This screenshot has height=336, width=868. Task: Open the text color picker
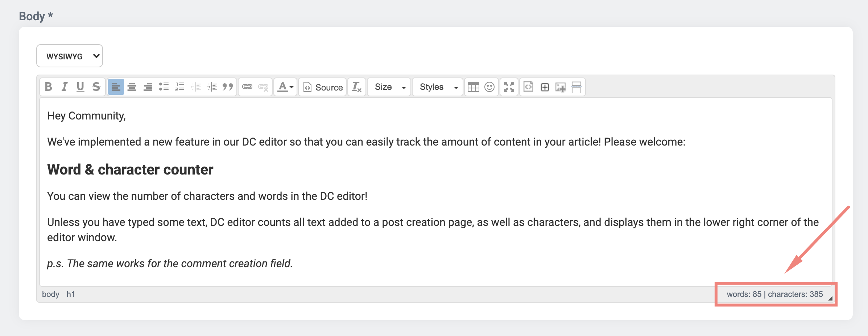click(x=285, y=87)
